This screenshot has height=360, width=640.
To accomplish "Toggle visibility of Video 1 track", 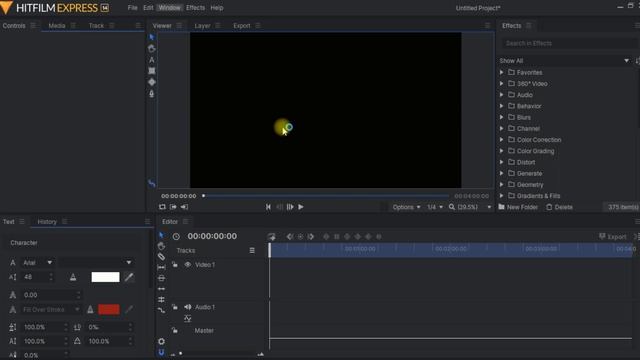I will (x=187, y=264).
